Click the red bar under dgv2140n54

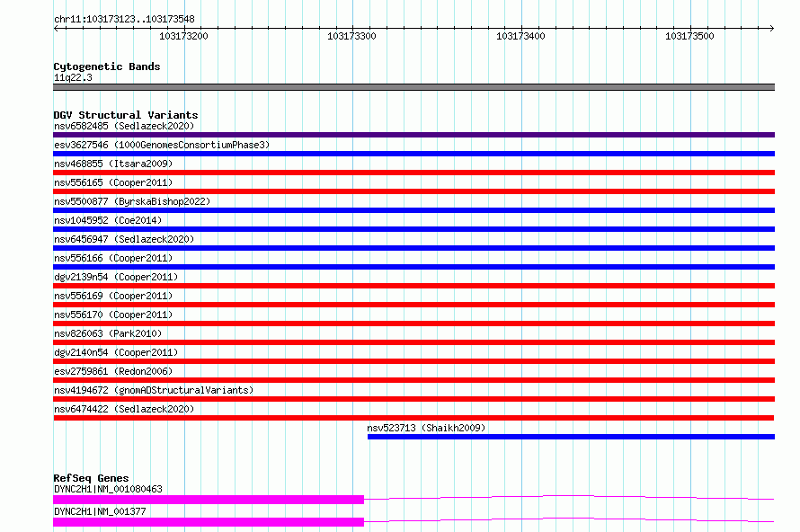413,361
